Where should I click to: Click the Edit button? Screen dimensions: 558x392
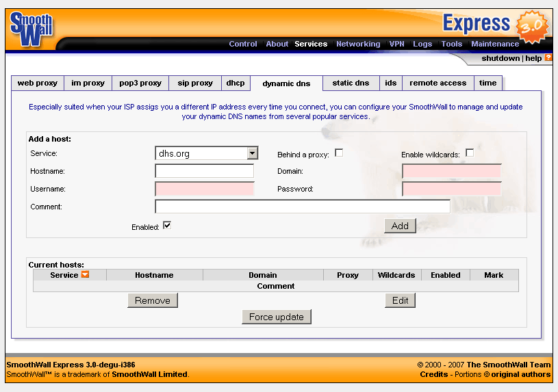click(x=400, y=300)
